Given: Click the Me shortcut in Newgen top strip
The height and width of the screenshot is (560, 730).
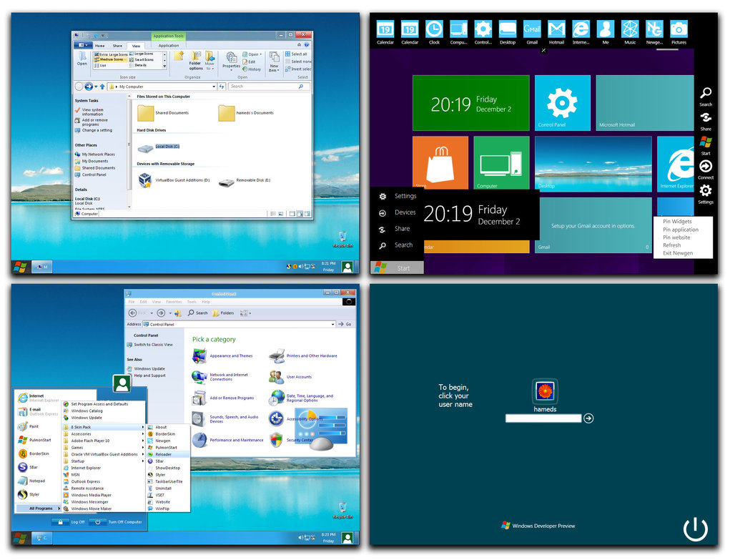Looking at the screenshot, I should click(x=605, y=33).
